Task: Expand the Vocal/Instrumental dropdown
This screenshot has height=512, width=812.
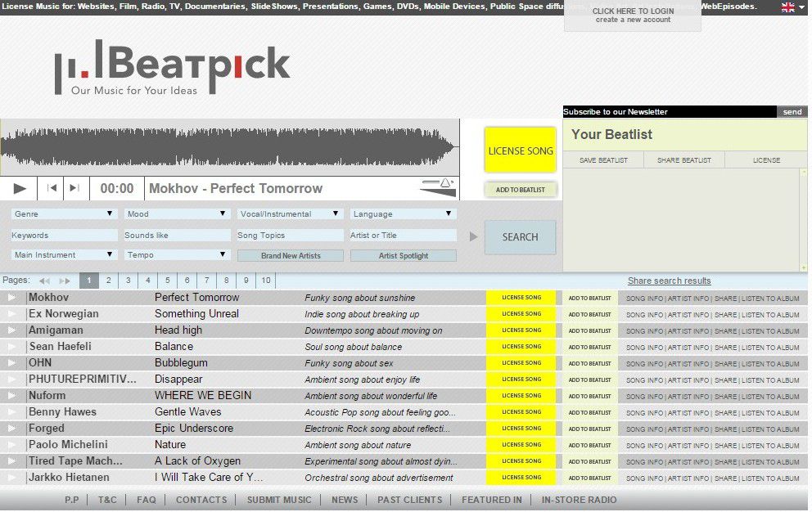Action: click(x=290, y=214)
